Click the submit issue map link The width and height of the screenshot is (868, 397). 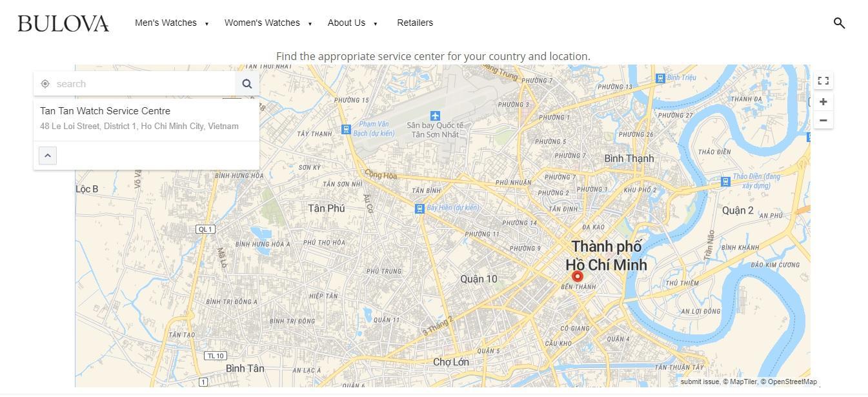[x=700, y=382]
